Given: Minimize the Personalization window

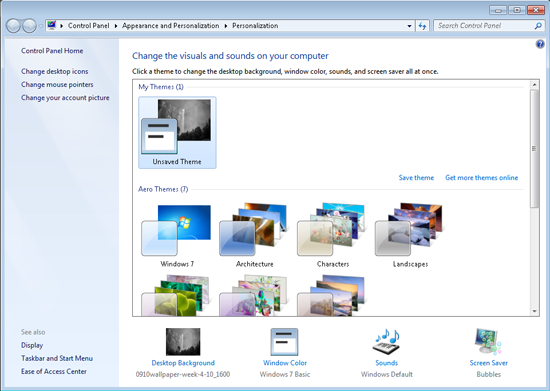Looking at the screenshot, I should point(498,10).
